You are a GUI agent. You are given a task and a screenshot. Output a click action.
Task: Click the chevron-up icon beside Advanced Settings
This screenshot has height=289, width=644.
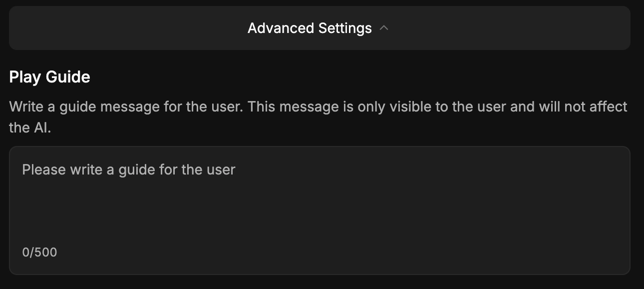click(x=384, y=28)
